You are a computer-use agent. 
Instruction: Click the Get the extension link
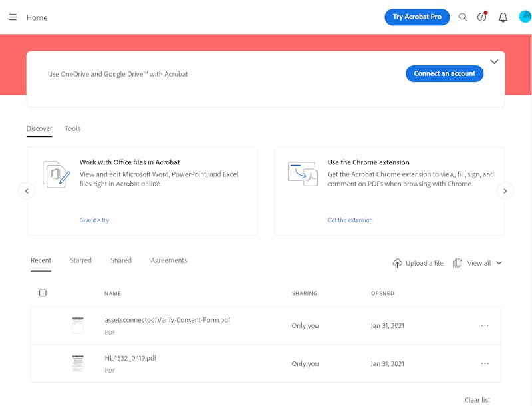(x=350, y=220)
